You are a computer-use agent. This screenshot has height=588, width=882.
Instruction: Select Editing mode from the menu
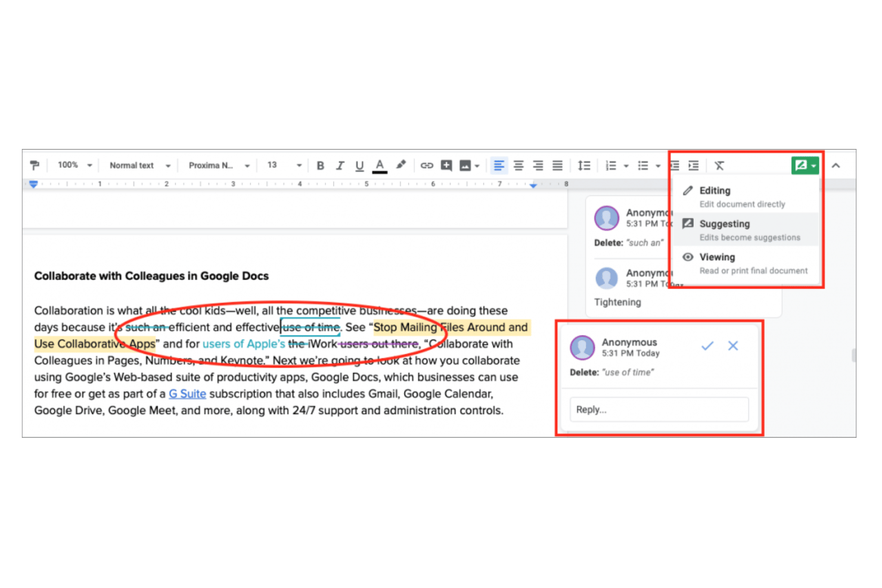point(746,197)
